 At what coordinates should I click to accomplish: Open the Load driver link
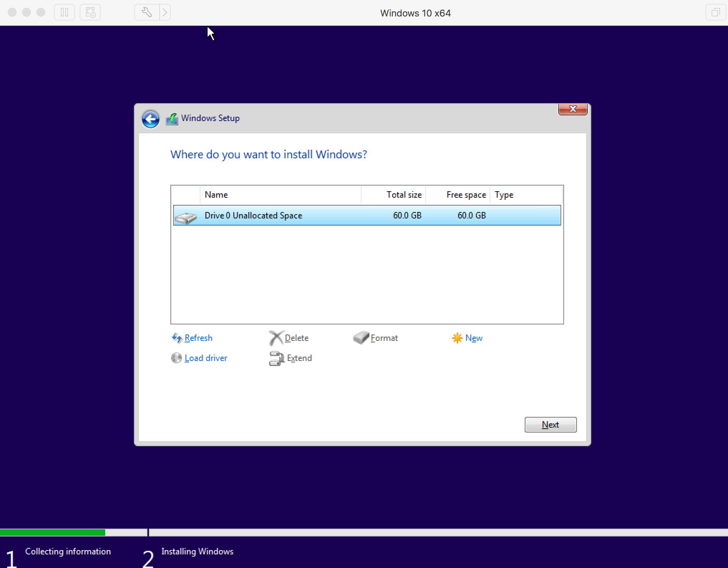point(206,358)
